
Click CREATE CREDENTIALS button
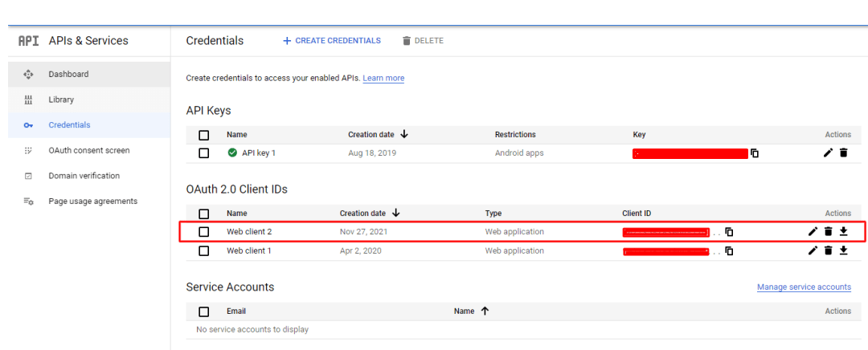click(x=332, y=41)
